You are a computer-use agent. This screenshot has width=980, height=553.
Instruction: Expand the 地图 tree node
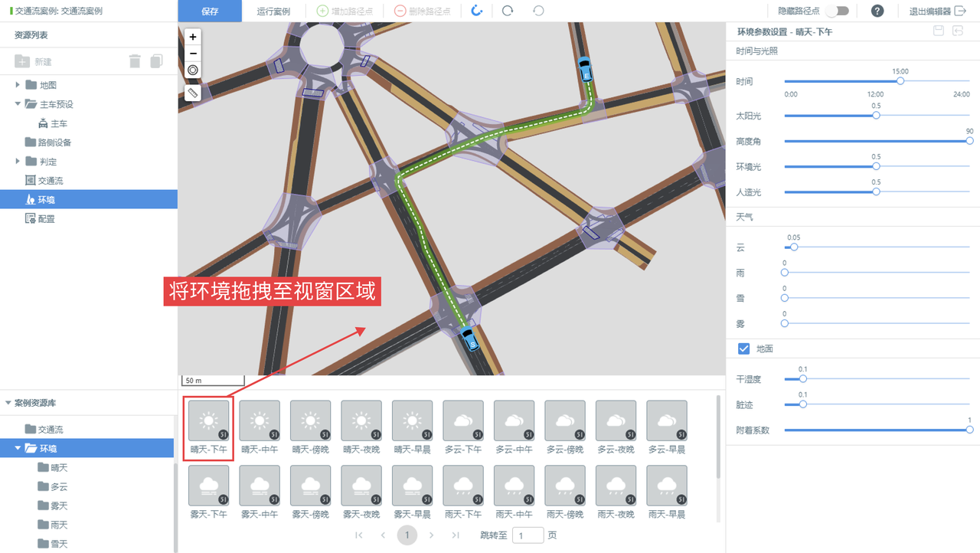click(x=18, y=85)
